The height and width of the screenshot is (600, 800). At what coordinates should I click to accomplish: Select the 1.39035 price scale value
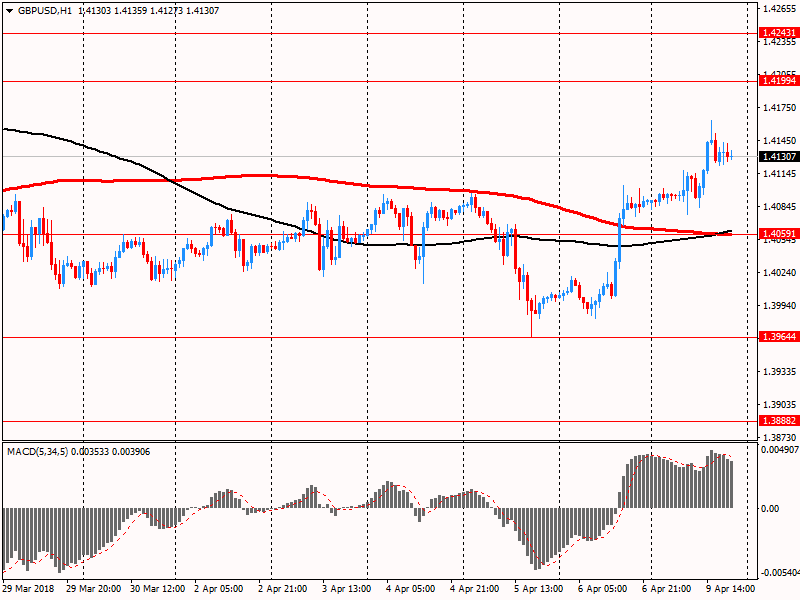pyautogui.click(x=780, y=405)
